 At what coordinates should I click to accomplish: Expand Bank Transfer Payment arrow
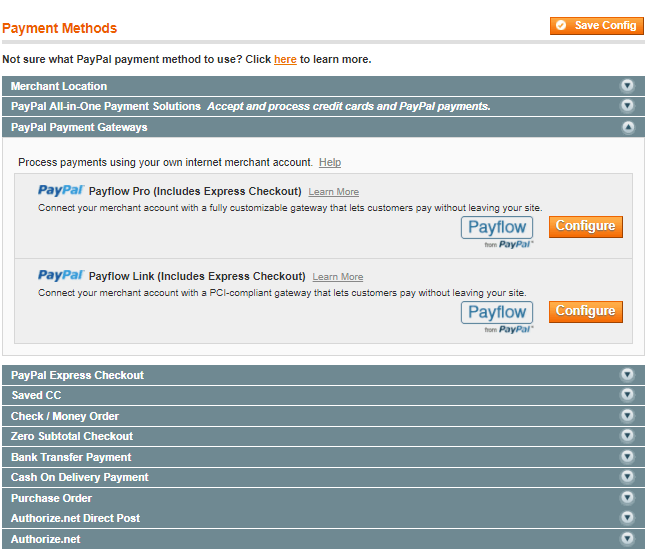coord(627,456)
